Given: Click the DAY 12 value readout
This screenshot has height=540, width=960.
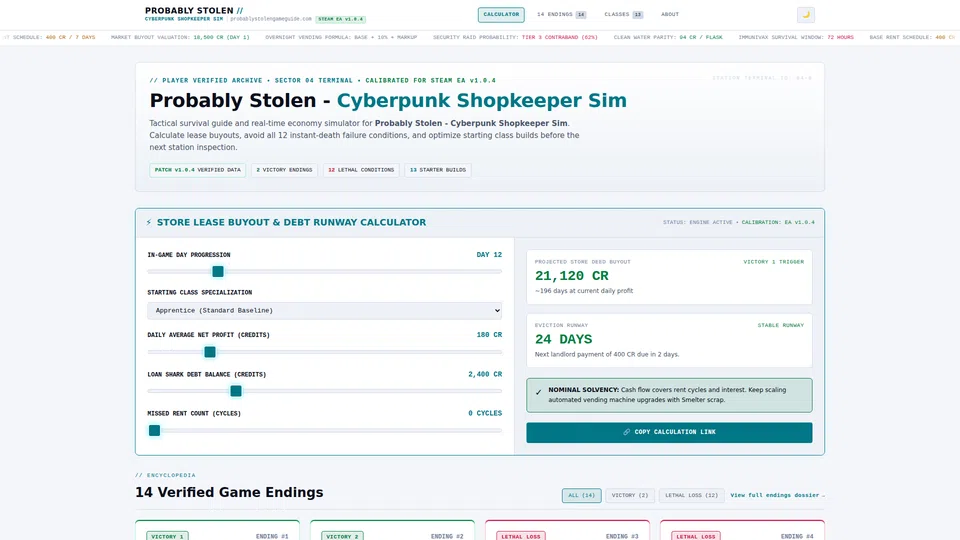Looking at the screenshot, I should [x=489, y=255].
